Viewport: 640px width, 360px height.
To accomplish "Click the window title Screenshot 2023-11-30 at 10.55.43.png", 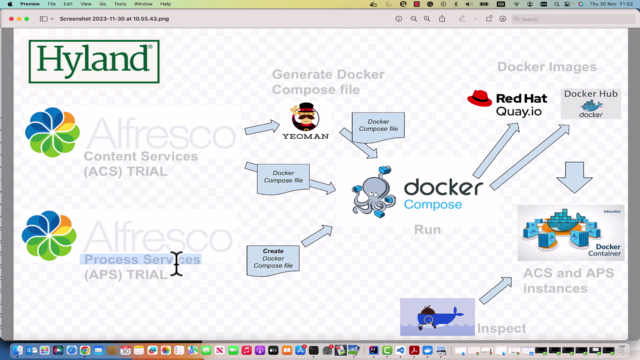I will (114, 19).
